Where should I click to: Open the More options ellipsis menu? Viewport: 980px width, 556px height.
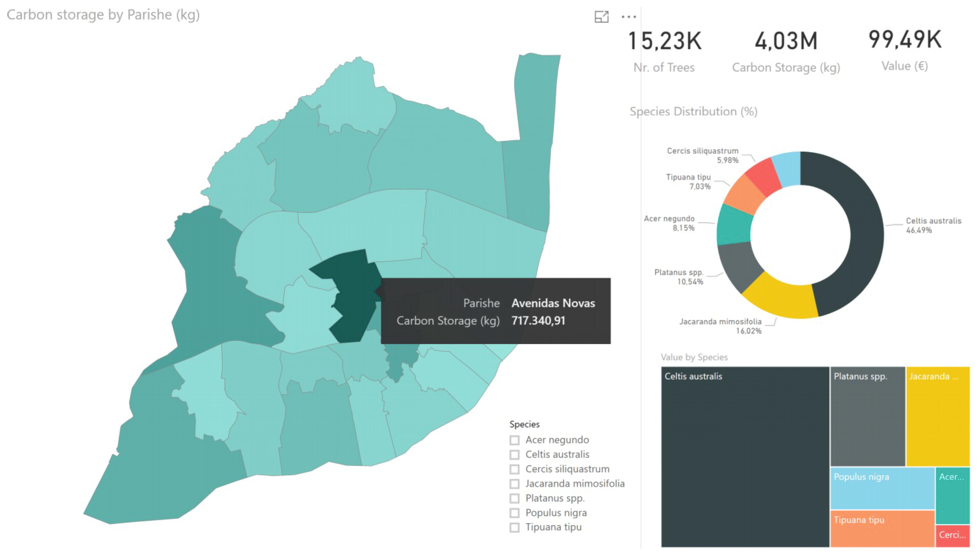tap(628, 17)
